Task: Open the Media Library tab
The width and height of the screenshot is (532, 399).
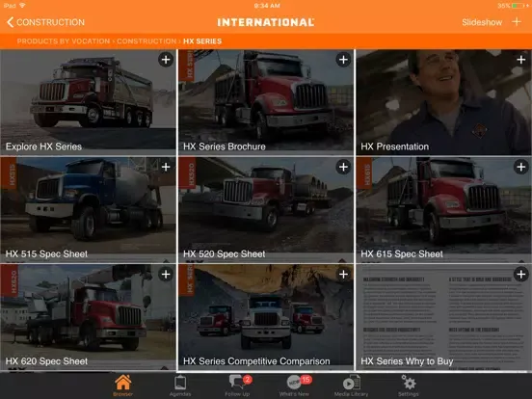Action: (352, 386)
